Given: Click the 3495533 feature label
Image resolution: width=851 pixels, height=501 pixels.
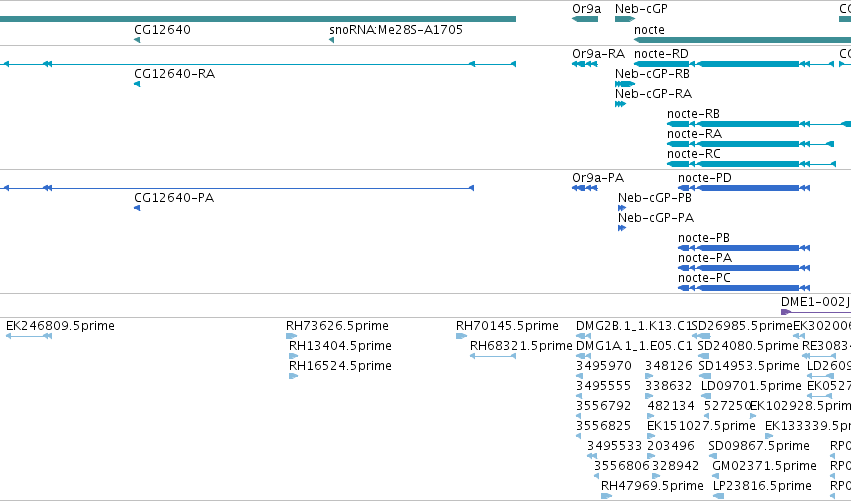Looking at the screenshot, I should coord(614,446).
